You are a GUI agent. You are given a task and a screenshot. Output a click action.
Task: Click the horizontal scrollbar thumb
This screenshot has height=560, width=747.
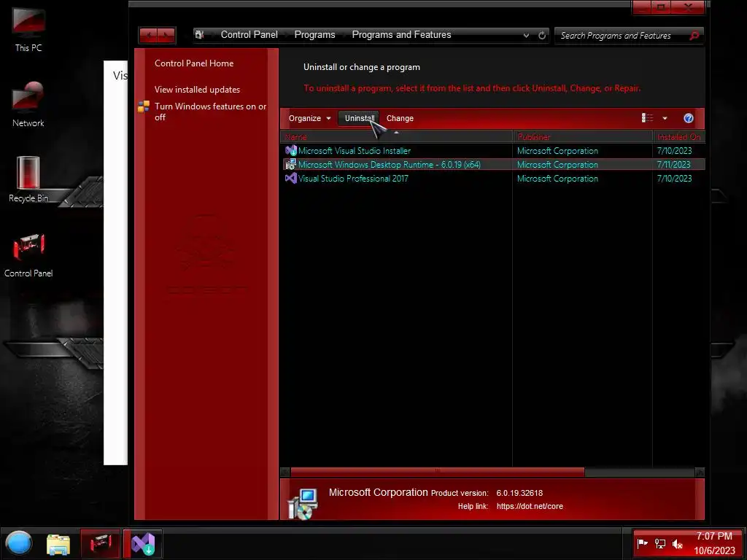[x=438, y=472]
